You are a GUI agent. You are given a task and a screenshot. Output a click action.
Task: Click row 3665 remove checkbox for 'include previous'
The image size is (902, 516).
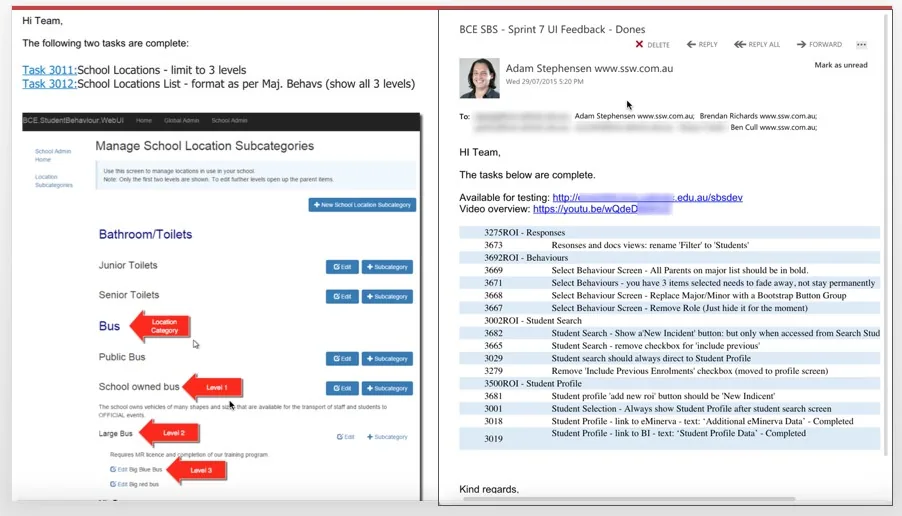coord(669,346)
